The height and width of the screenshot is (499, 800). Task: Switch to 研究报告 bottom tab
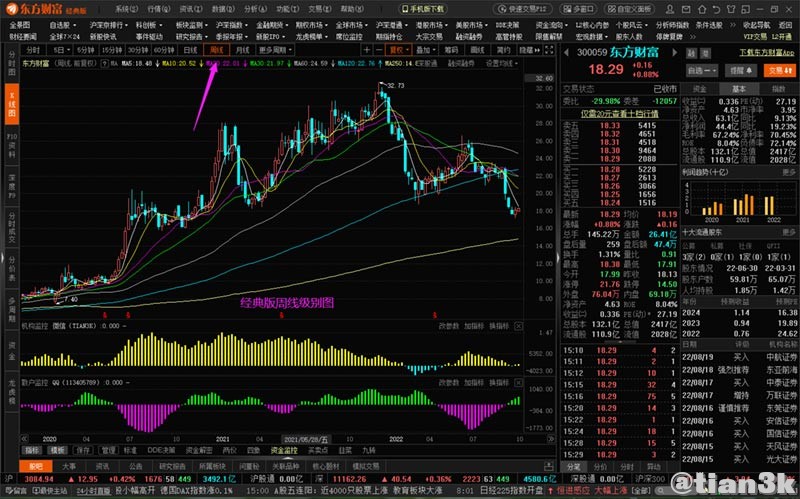pos(172,466)
